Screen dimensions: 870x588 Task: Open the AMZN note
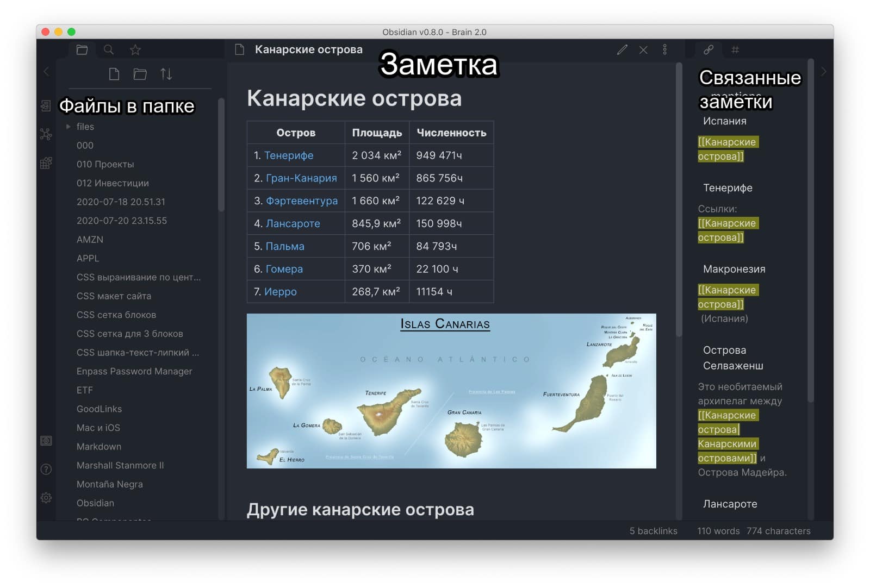pos(90,240)
